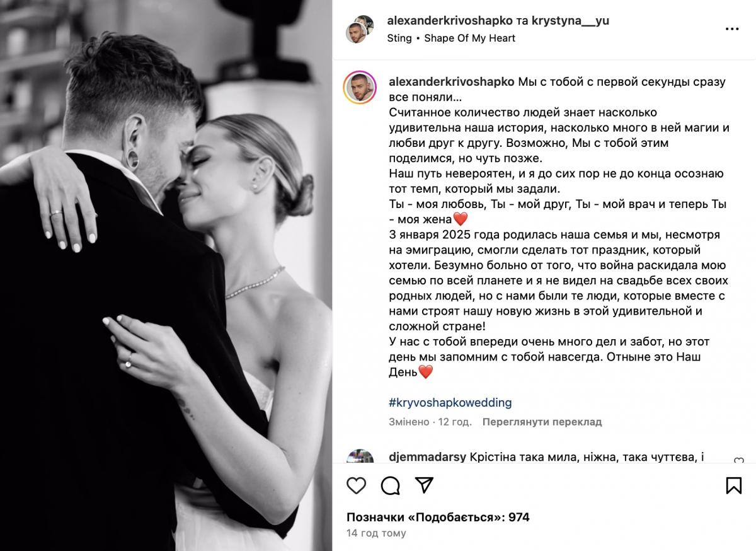View alexanderkrivoshapko story ring avatar
756x551 pixels.
pyautogui.click(x=360, y=88)
